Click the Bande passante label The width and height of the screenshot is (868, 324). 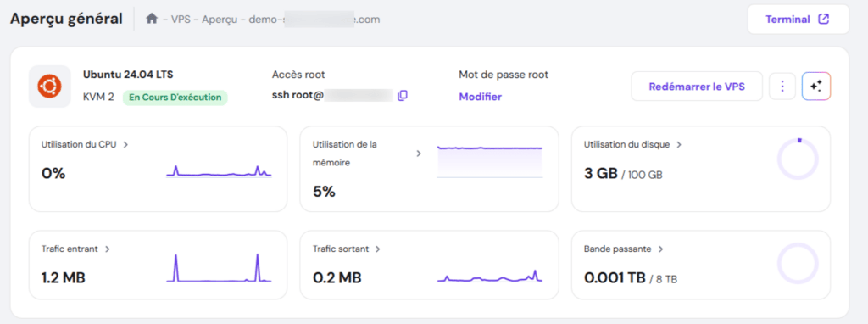617,249
